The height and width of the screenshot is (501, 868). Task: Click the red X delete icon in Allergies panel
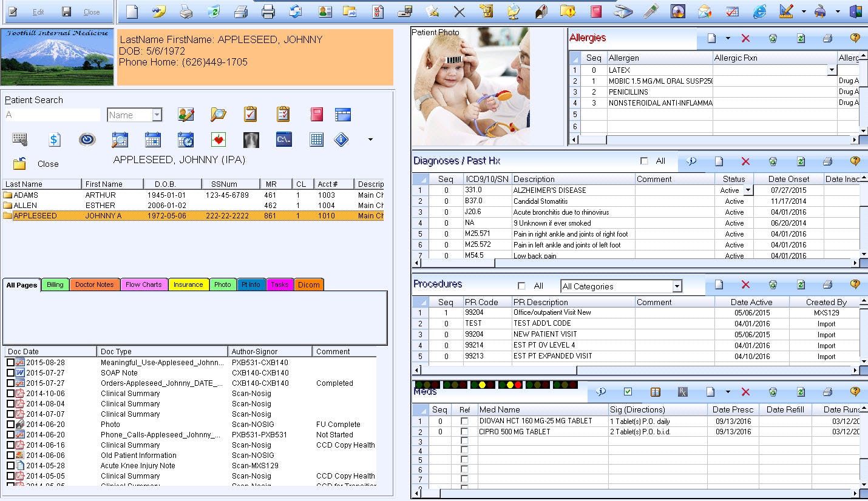click(745, 38)
